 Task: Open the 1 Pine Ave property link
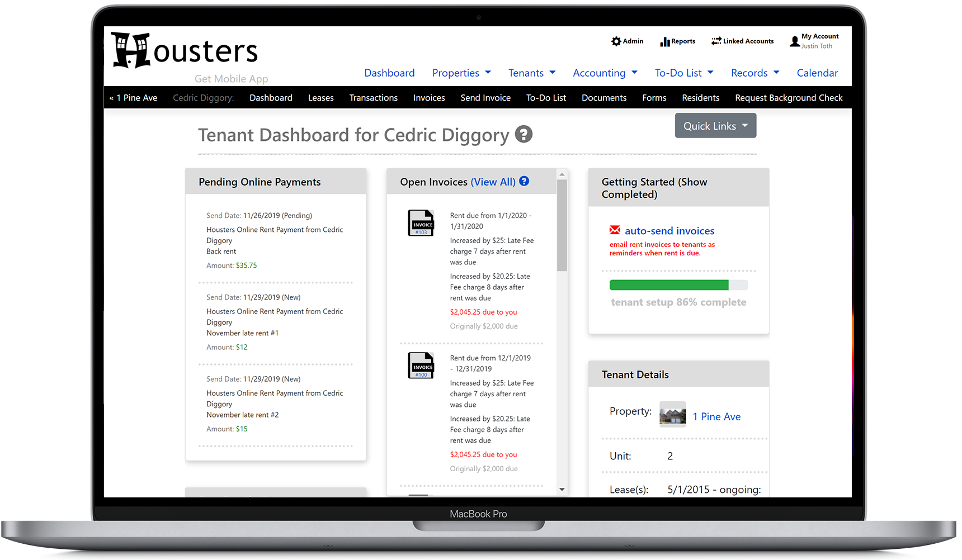tap(716, 416)
